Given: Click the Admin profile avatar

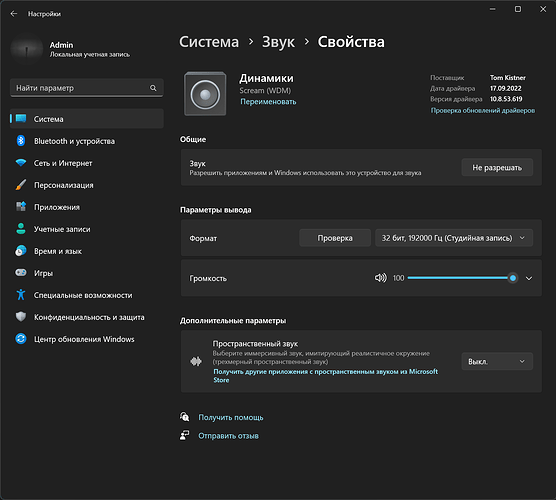Looking at the screenshot, I should coord(27,49).
